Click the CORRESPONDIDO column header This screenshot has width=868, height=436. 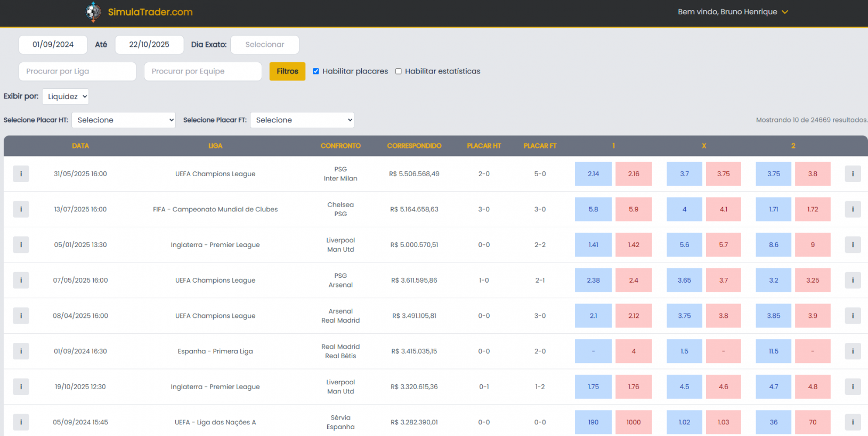point(414,146)
